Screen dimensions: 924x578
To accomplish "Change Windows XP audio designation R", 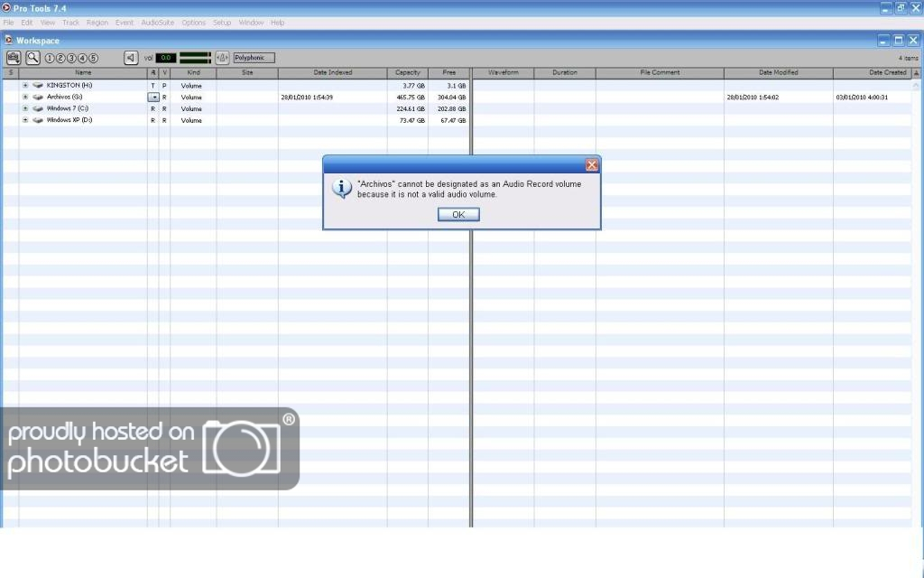I will (153, 120).
